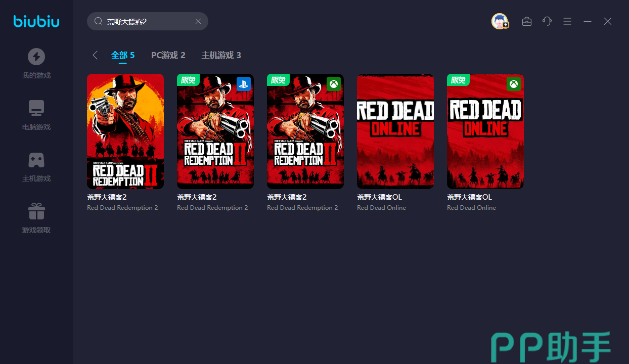Clear search text with X icon
Screen dimensions: 629x364
[198, 21]
